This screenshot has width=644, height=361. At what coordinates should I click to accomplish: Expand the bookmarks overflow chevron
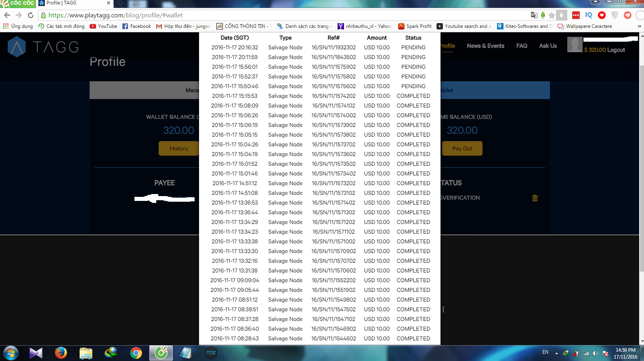(639, 26)
